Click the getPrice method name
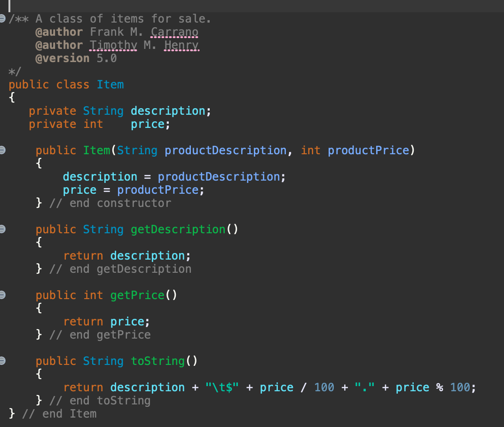The width and height of the screenshot is (504, 427). click(137, 295)
